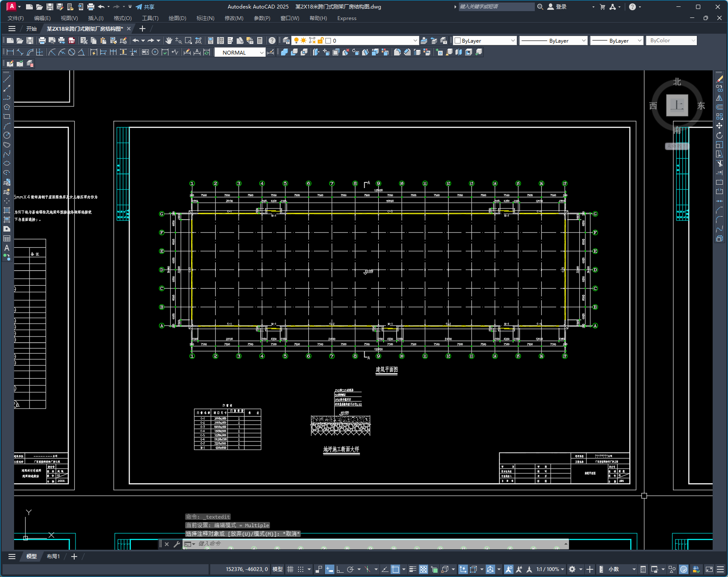The image size is (728, 577).
Task: Open the Layer Properties manager icon
Action: tap(286, 41)
